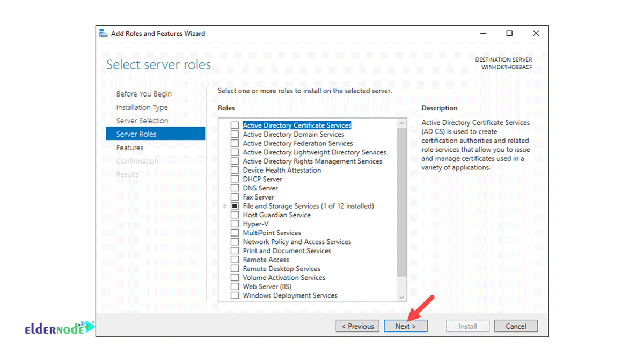Screen dimensions: 644x362
Task: Select the Fax Server checkbox
Action: [x=235, y=197]
